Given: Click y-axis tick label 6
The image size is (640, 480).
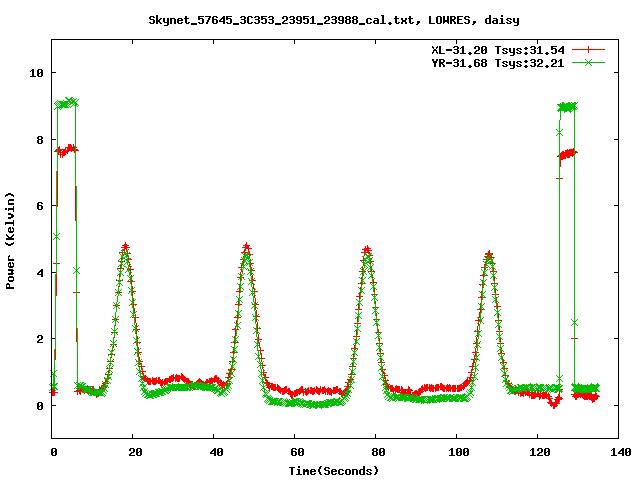Looking at the screenshot, I should 40,206.
